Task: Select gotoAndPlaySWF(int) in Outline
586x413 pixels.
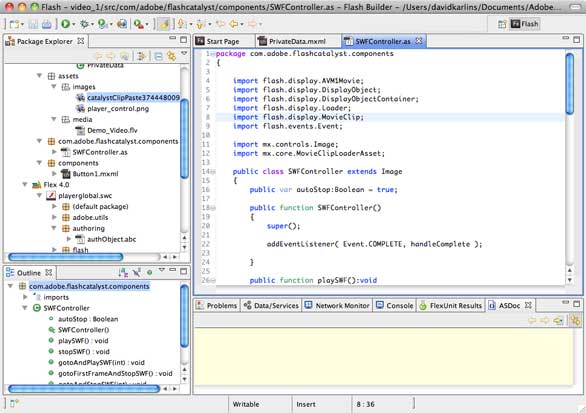Action: 101,363
